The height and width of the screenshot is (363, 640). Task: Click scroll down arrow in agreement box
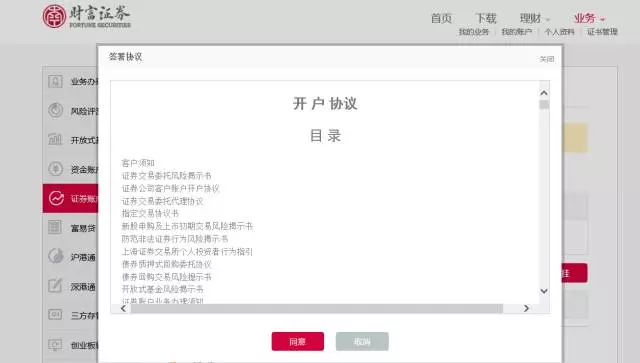click(544, 291)
